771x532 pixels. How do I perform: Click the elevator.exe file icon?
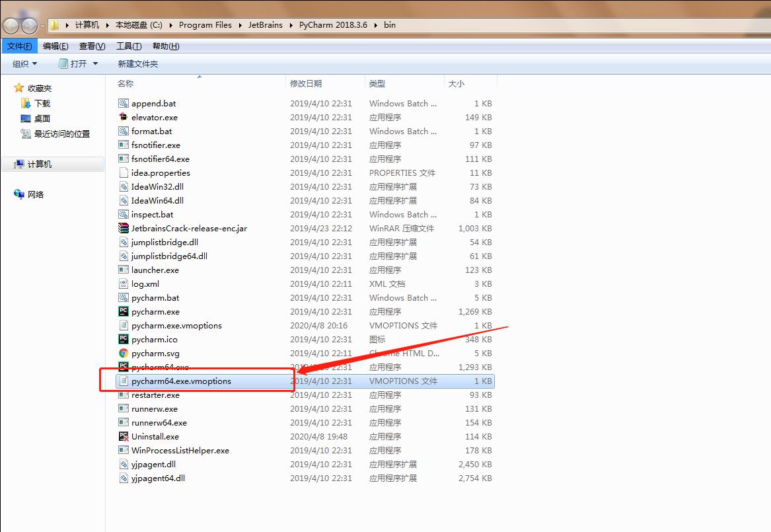123,117
